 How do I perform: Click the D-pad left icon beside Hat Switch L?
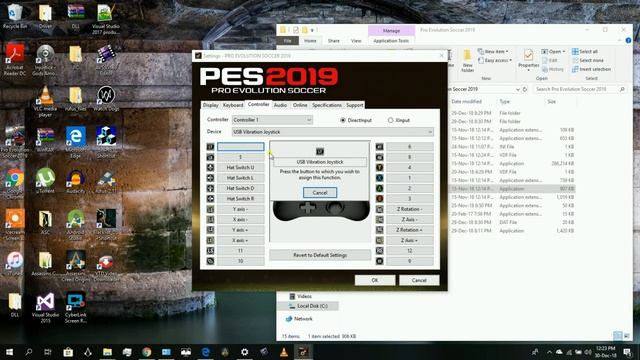(x=210, y=178)
